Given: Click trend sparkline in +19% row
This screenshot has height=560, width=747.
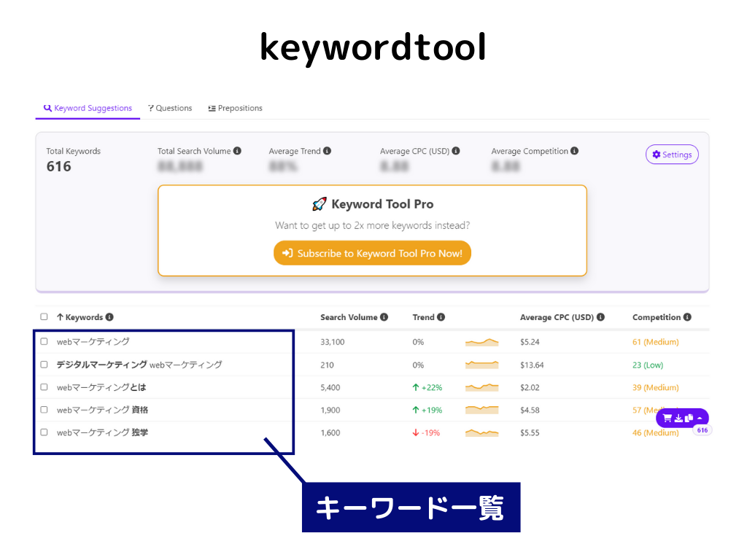Looking at the screenshot, I should tap(481, 410).
